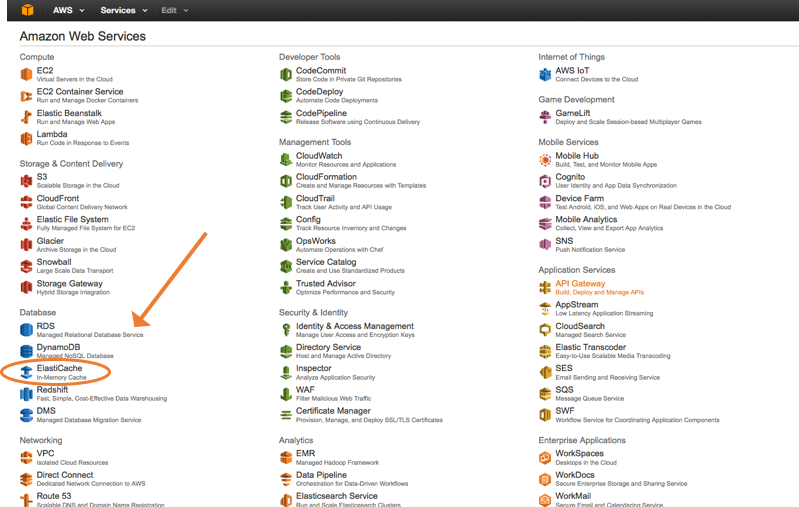Screen dimensions: 799x507
Task: Open the Mobile Analytics link
Action: pyautogui.click(x=586, y=220)
